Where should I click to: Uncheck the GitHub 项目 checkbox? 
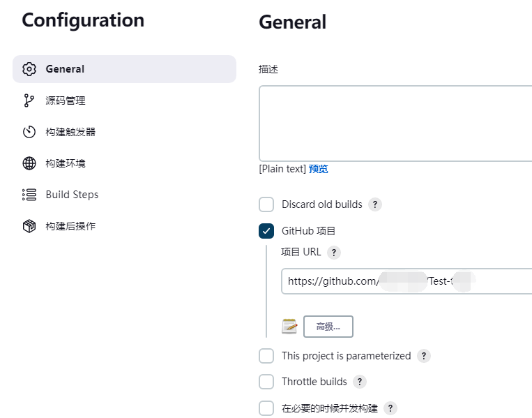point(266,231)
